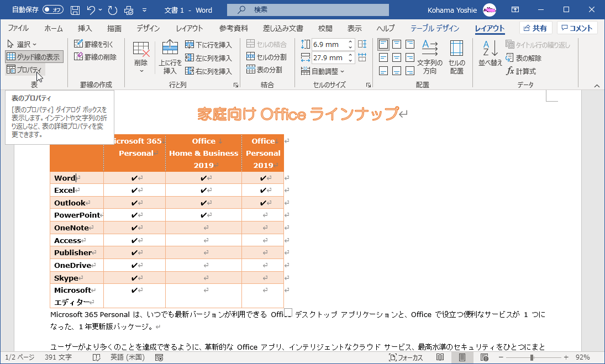Click 表の解除 convert to text
The width and height of the screenshot is (605, 364).
[x=524, y=58]
